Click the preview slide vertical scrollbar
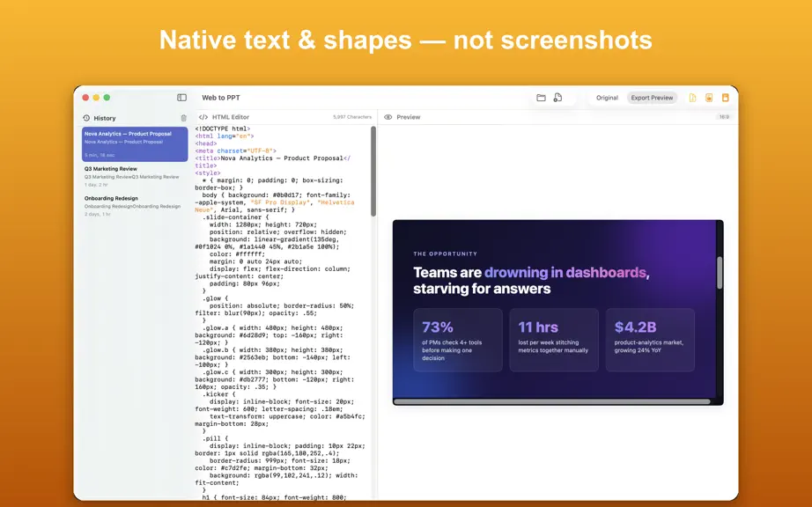 pyautogui.click(x=720, y=273)
